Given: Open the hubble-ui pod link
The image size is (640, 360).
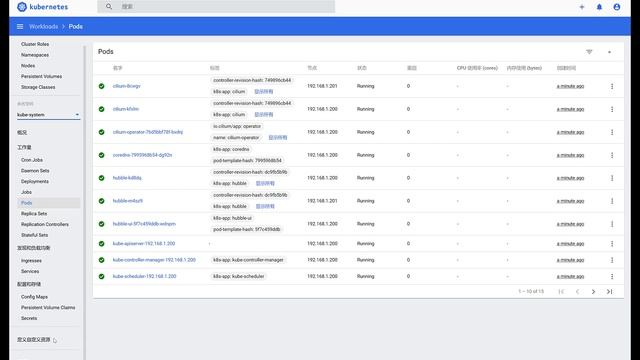Looking at the screenshot, I should (x=144, y=224).
